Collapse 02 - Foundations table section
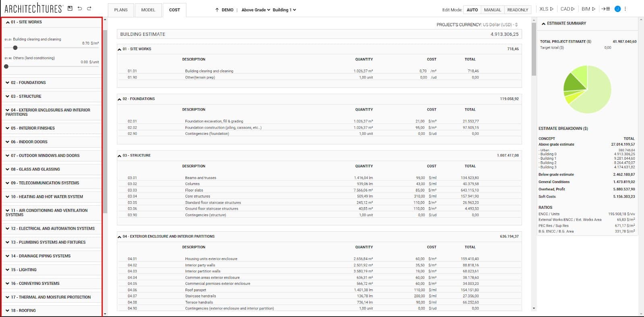This screenshot has width=644, height=317. pyautogui.click(x=120, y=99)
